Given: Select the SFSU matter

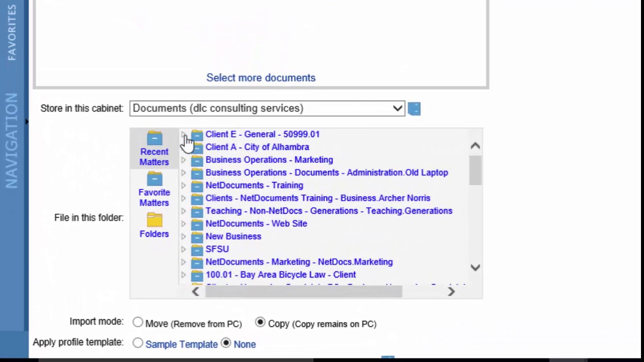Looking at the screenshot, I should tap(217, 249).
